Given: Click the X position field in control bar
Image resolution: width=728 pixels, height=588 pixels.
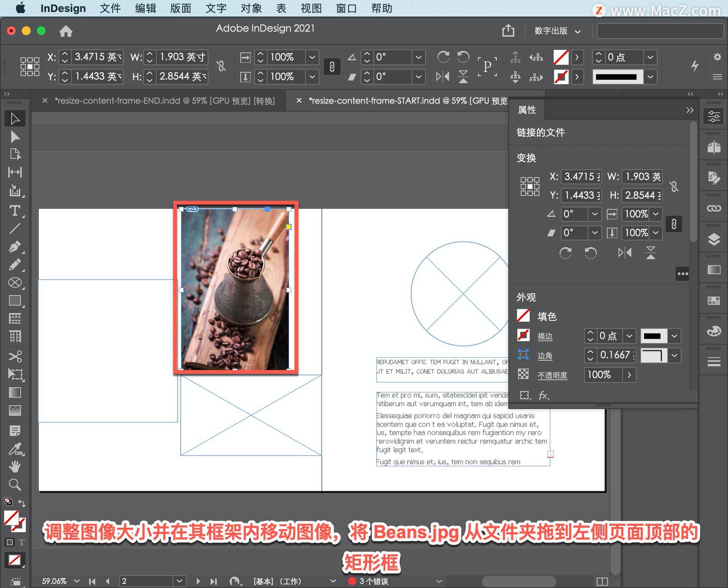Looking at the screenshot, I should (97, 57).
